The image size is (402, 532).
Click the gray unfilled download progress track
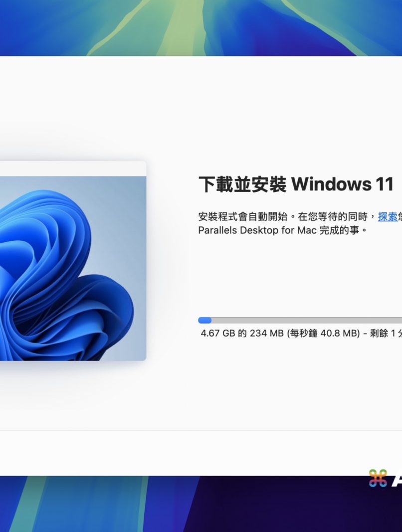click(x=307, y=320)
